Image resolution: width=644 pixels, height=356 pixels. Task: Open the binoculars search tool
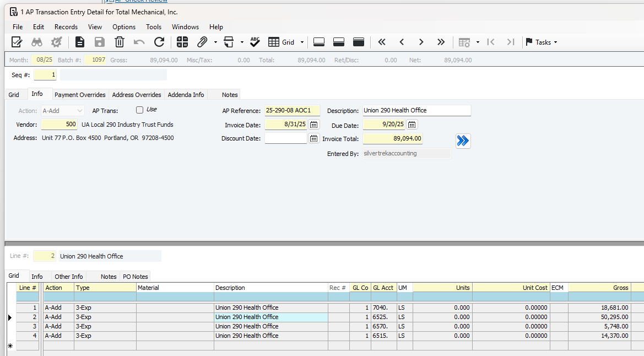coord(37,42)
